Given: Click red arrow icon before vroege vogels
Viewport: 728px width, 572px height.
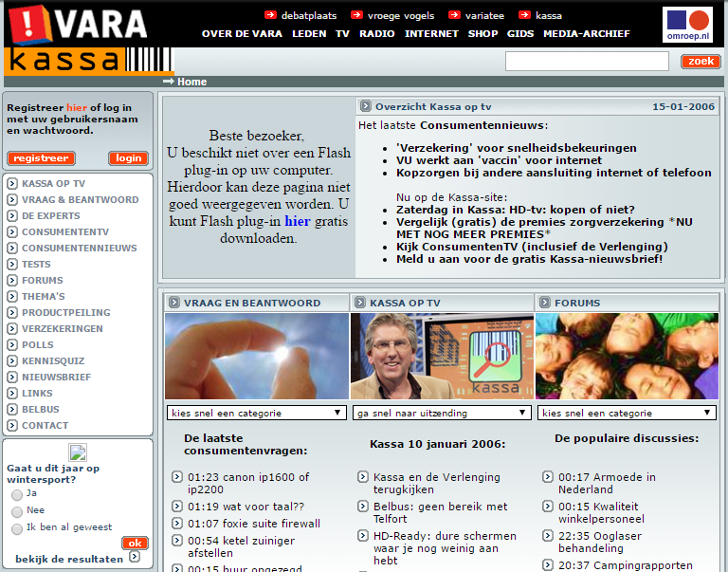Looking at the screenshot, I should (356, 15).
